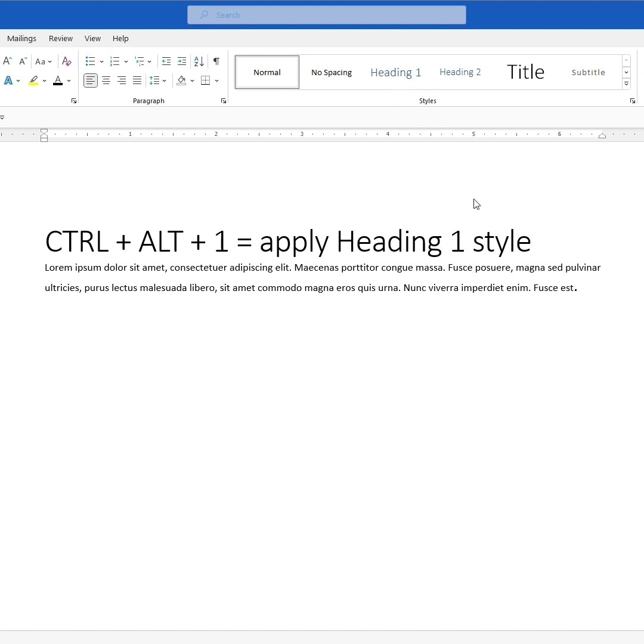Toggle Show/Hide paragraph marks
The height and width of the screenshot is (644, 644).
point(216,61)
